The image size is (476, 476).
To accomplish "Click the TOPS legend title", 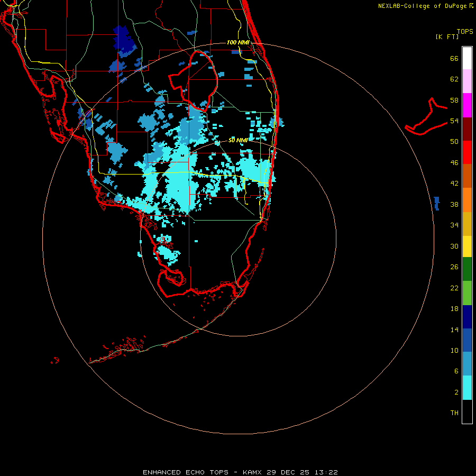I will (465, 31).
